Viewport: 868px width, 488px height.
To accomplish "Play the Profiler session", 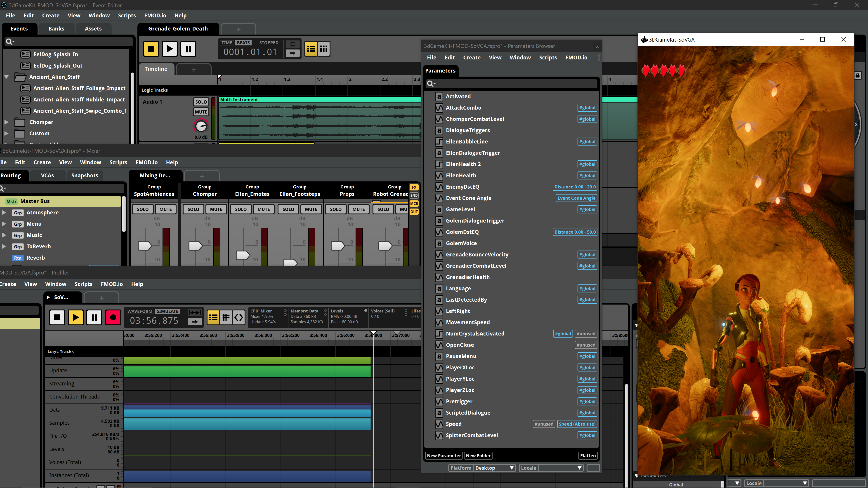I will pos(75,317).
